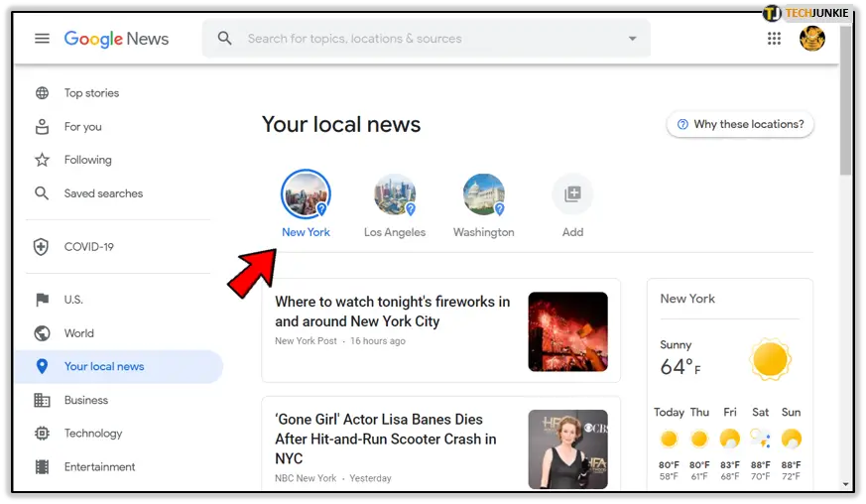
Task: Click the Thu forecast sun icon
Action: click(x=699, y=439)
